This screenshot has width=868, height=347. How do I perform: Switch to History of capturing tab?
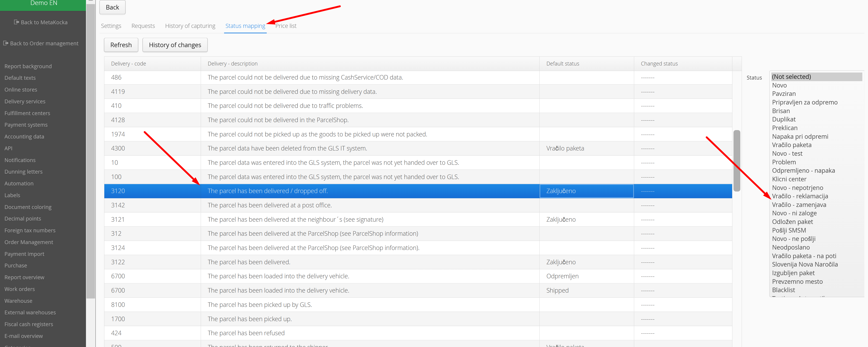[190, 26]
